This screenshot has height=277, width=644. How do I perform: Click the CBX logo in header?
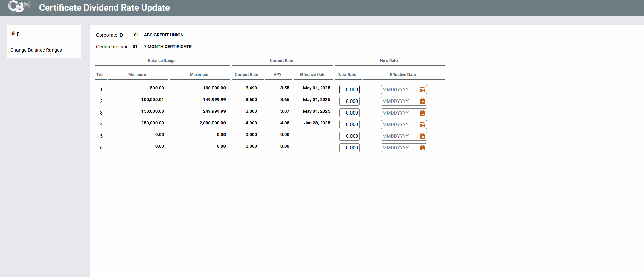(19, 7)
